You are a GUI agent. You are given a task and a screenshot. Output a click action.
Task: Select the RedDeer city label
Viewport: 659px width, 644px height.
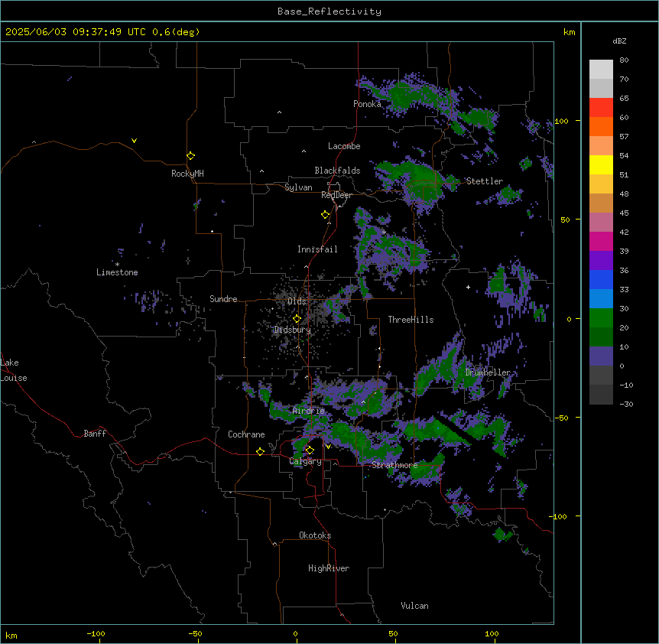click(x=336, y=195)
